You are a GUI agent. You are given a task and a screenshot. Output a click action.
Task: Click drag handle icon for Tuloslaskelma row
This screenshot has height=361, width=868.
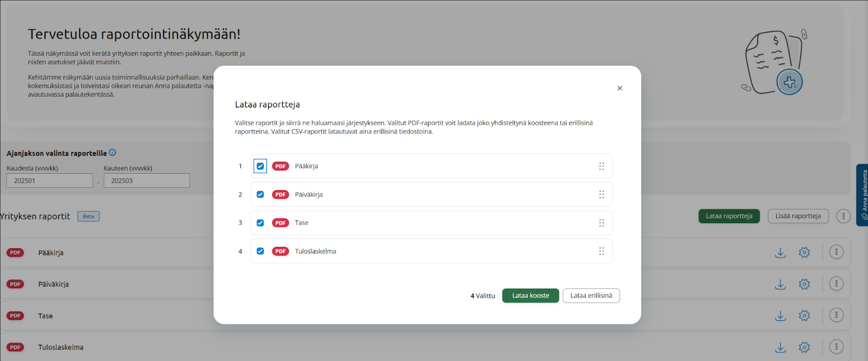(x=601, y=251)
